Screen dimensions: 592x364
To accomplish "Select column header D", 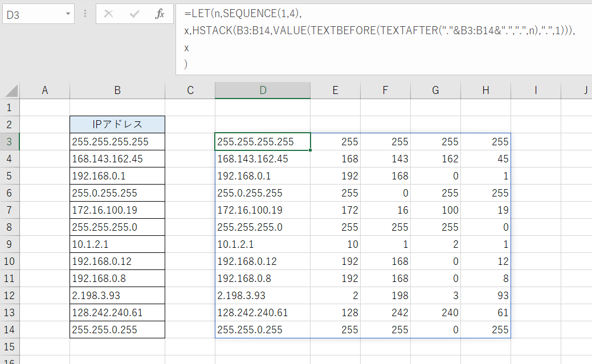I will pyautogui.click(x=262, y=90).
